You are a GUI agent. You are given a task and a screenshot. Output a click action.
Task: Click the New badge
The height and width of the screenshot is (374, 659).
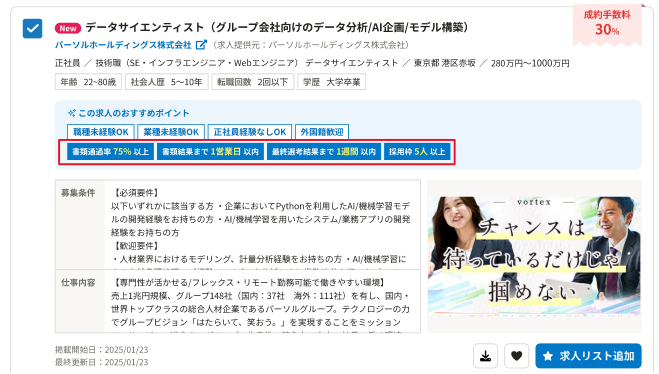pyautogui.click(x=68, y=28)
